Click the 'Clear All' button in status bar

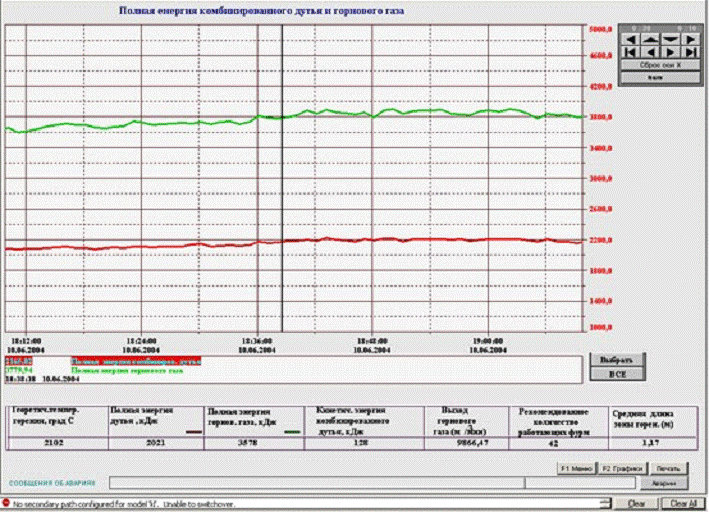pos(683,503)
